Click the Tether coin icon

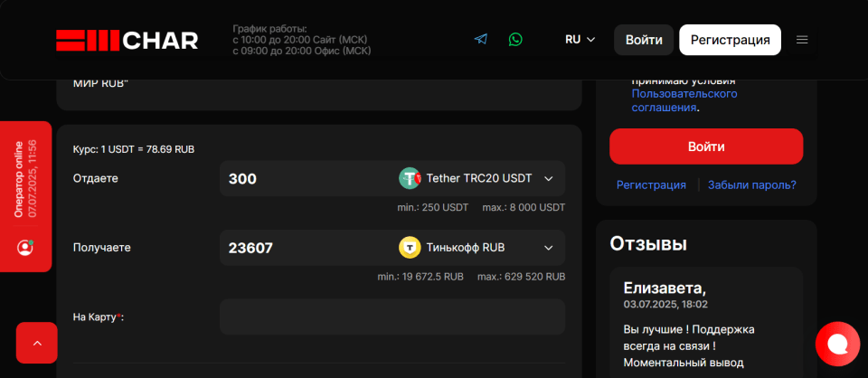410,178
